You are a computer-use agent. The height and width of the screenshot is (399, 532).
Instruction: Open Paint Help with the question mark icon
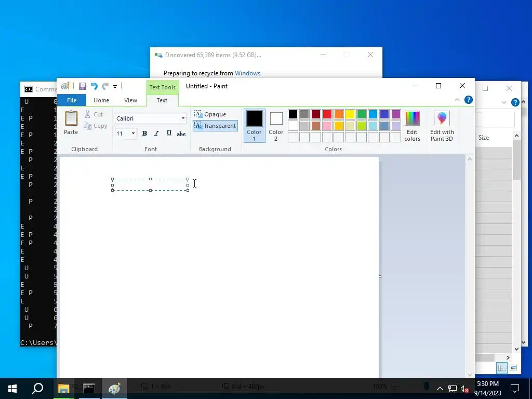click(x=469, y=100)
